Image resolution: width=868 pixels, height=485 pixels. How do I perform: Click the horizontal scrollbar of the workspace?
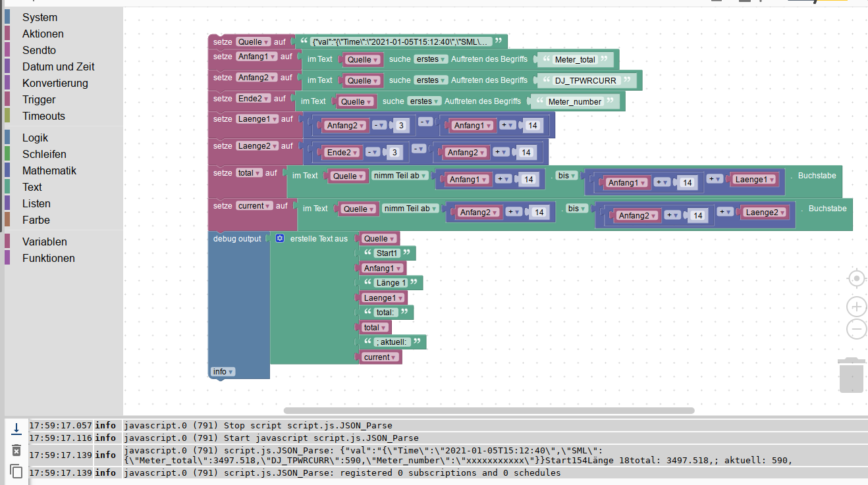click(489, 410)
